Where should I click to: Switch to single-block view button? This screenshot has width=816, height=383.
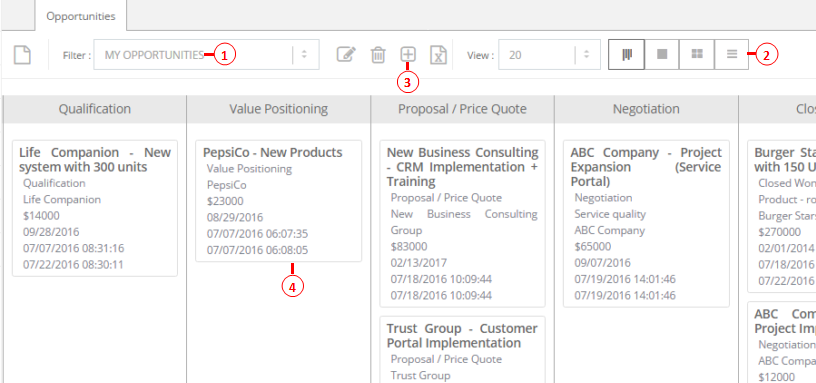[x=662, y=54]
